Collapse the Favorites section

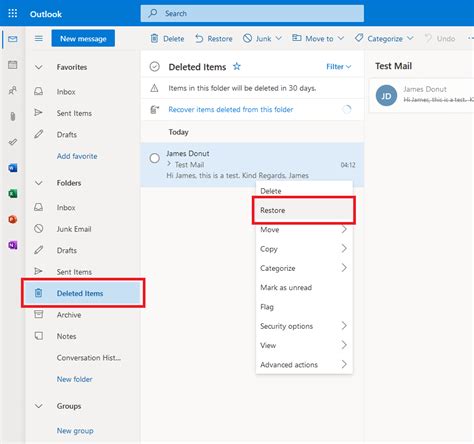click(x=39, y=67)
